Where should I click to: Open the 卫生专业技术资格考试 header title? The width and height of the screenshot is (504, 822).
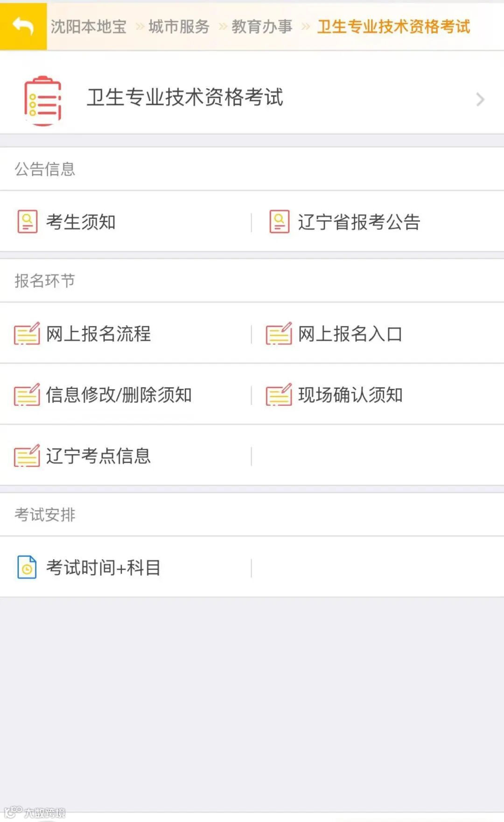tap(185, 97)
